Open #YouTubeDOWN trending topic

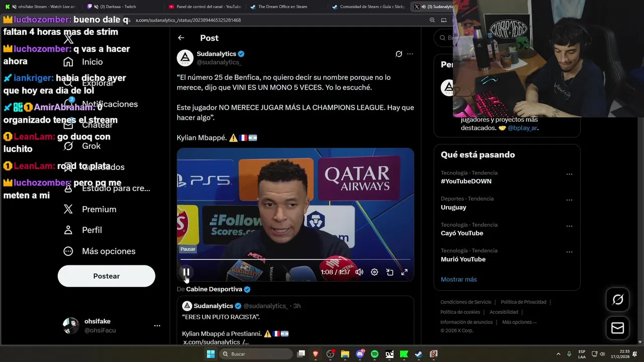pos(466,181)
